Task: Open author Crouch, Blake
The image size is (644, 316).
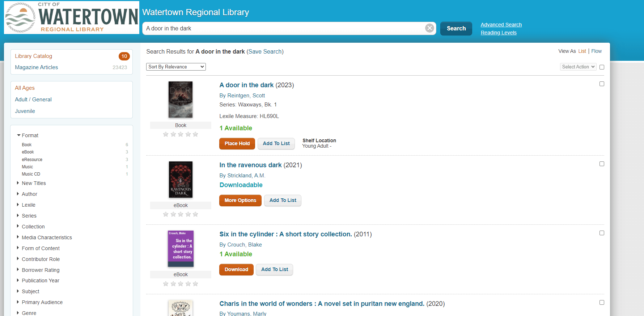Action: coord(245,245)
